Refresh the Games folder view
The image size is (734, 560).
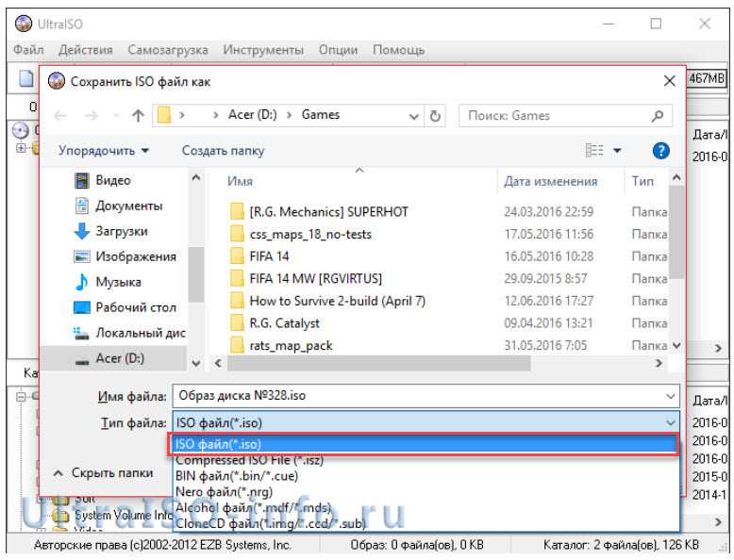click(435, 116)
